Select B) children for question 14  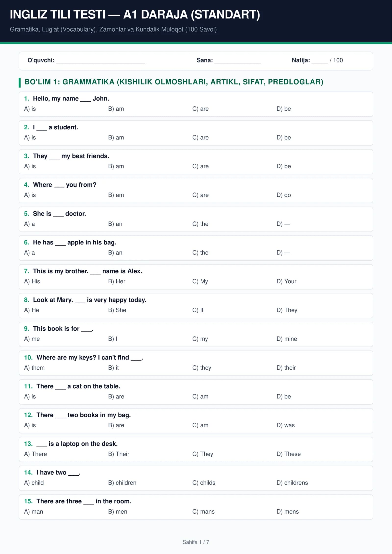pyautogui.click(x=122, y=483)
